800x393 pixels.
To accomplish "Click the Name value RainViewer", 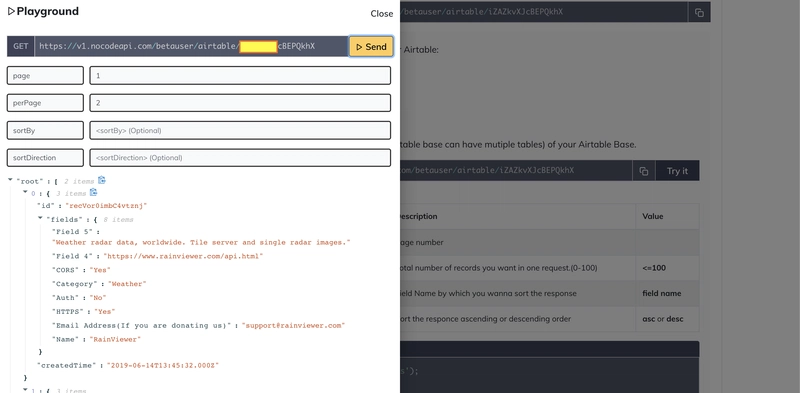I will point(115,339).
